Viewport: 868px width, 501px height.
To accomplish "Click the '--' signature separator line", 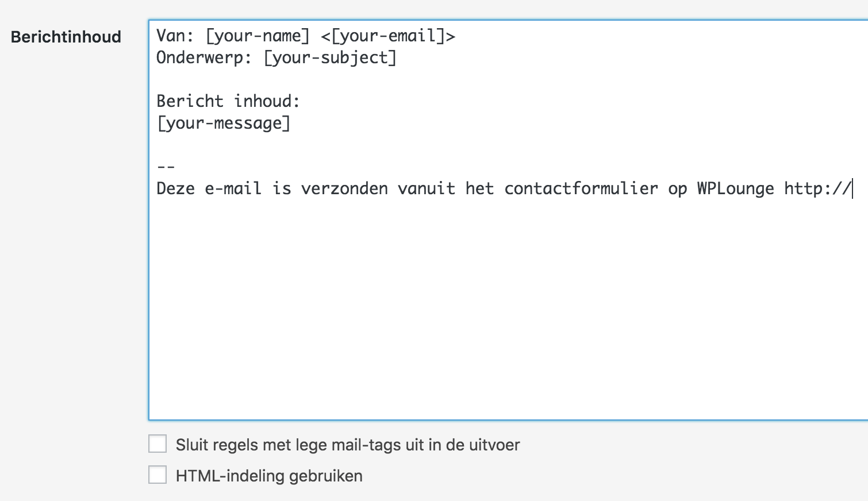I will 166,167.
